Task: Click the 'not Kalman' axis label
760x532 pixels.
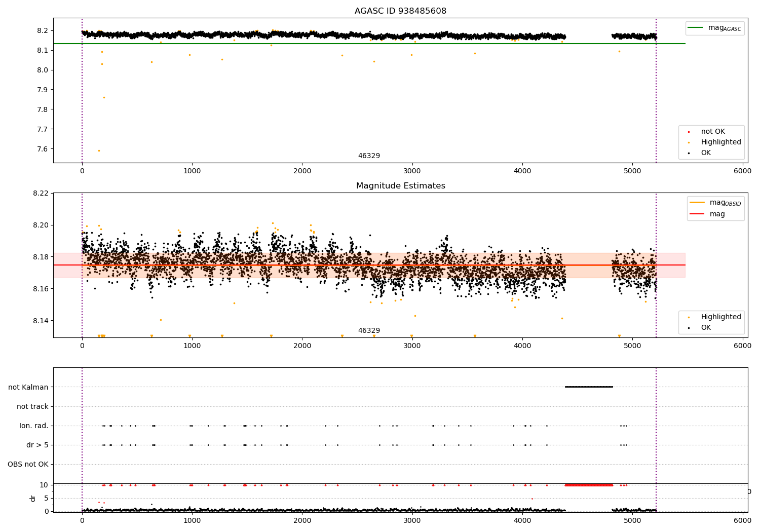Action: [28, 387]
